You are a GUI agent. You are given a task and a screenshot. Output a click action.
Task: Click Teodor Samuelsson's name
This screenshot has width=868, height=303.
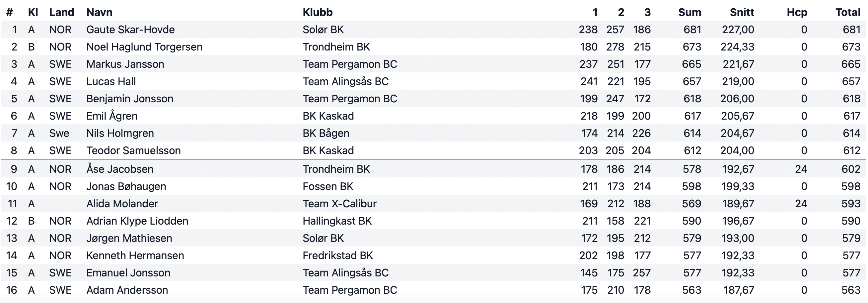point(133,150)
